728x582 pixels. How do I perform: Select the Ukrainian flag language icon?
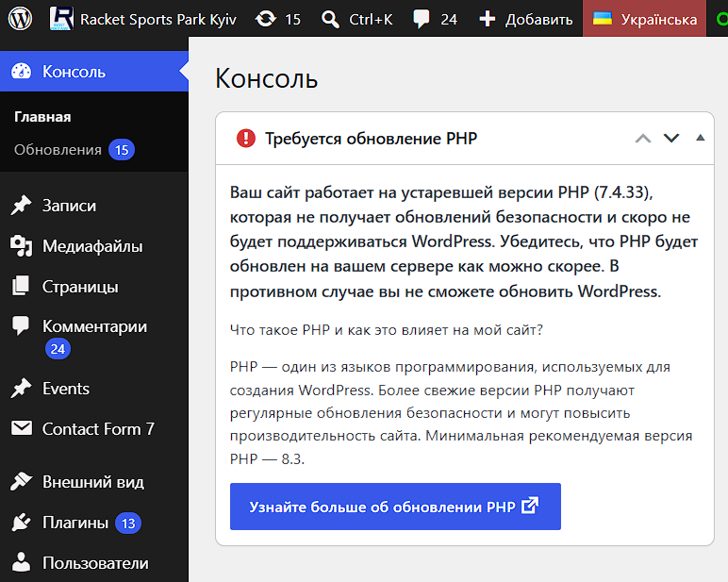pos(603,19)
